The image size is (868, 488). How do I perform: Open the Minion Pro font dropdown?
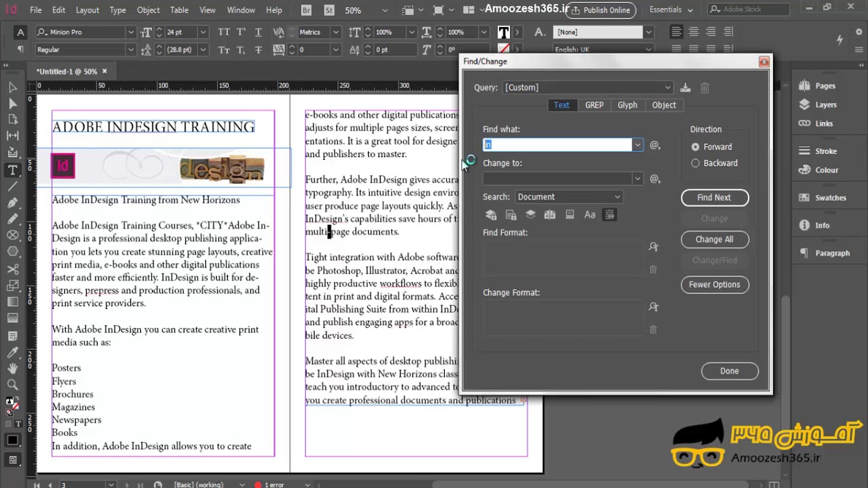click(x=131, y=33)
